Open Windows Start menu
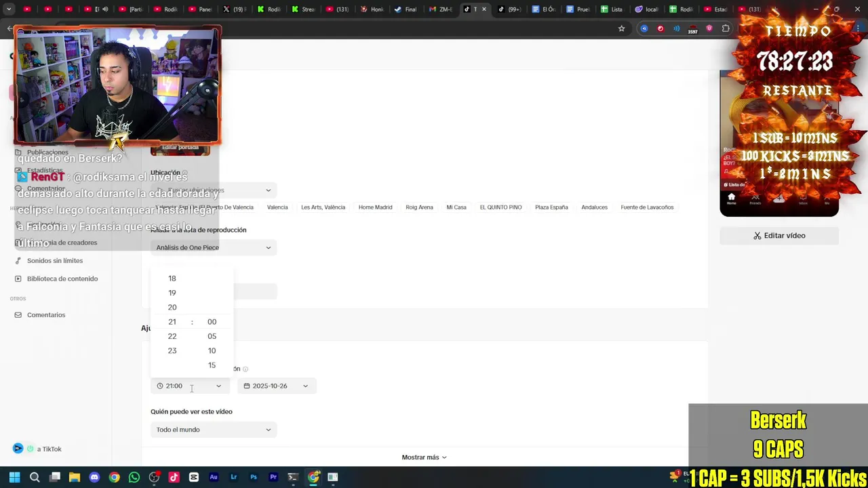 (14, 477)
